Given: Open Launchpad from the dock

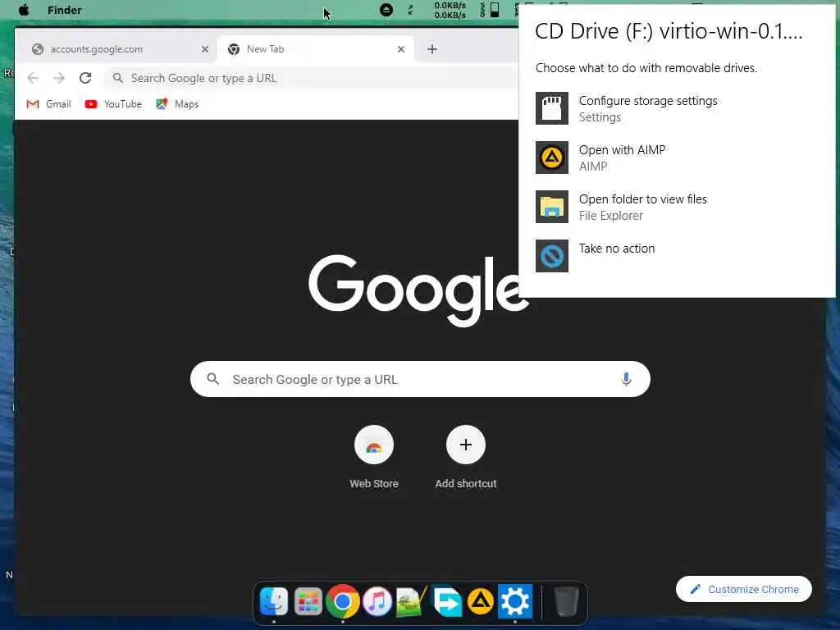Looking at the screenshot, I should pos(308,601).
